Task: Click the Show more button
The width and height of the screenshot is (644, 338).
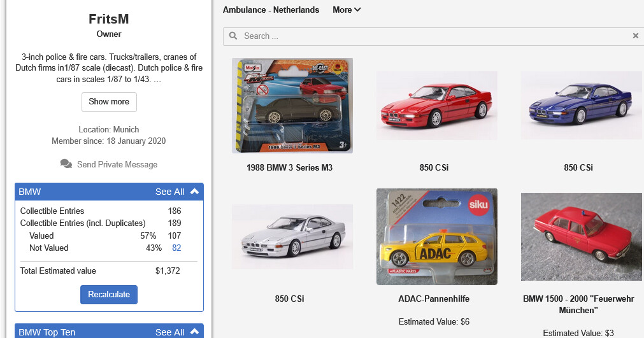Action: pyautogui.click(x=109, y=102)
